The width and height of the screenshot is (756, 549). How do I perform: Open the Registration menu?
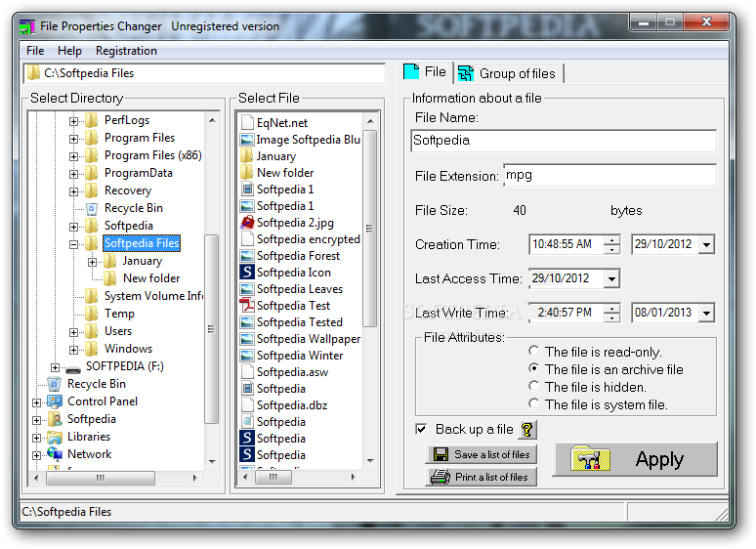point(126,51)
